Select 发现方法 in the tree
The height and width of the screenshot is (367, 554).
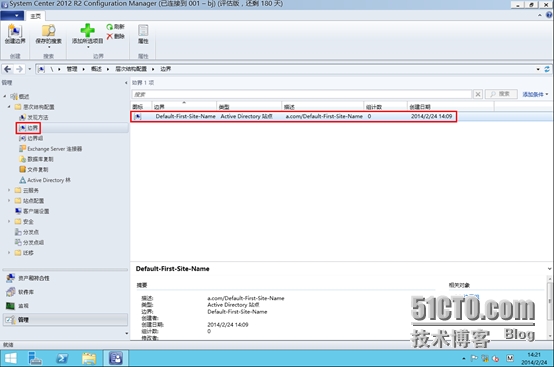coord(34,117)
